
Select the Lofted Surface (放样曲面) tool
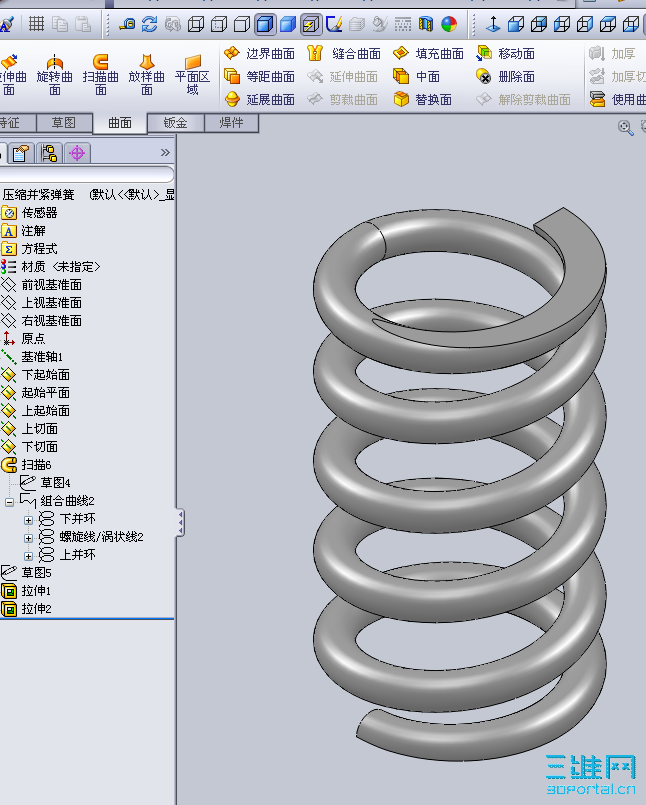[147, 75]
